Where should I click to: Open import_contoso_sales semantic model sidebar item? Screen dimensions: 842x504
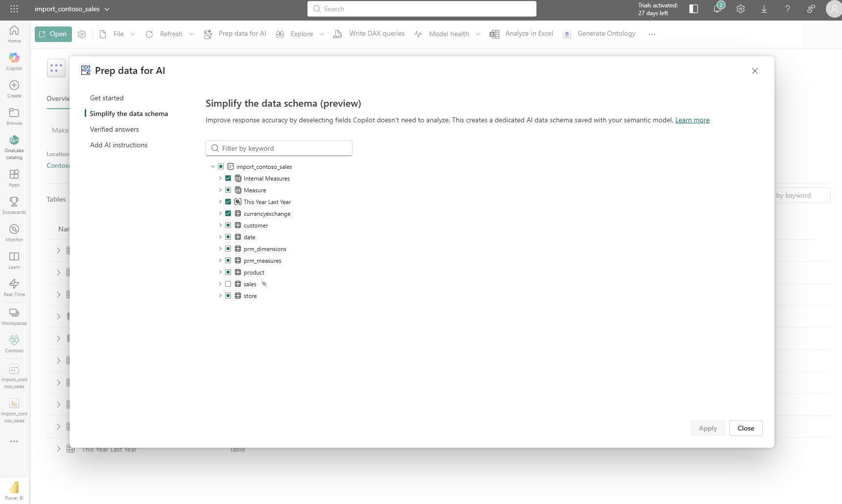tap(14, 376)
